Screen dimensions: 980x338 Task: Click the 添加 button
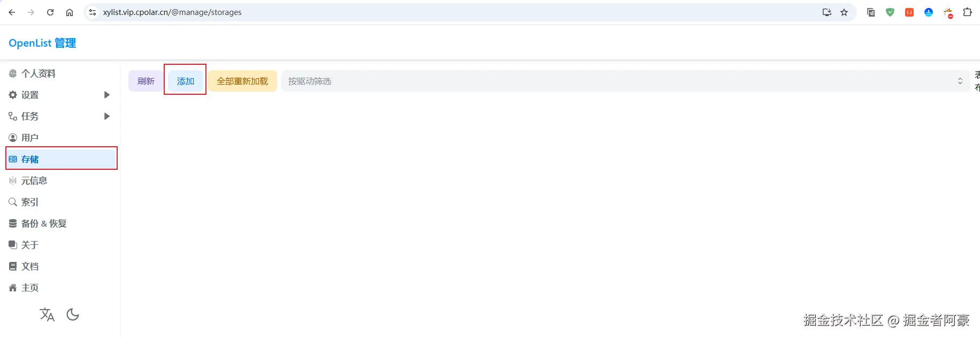(186, 81)
